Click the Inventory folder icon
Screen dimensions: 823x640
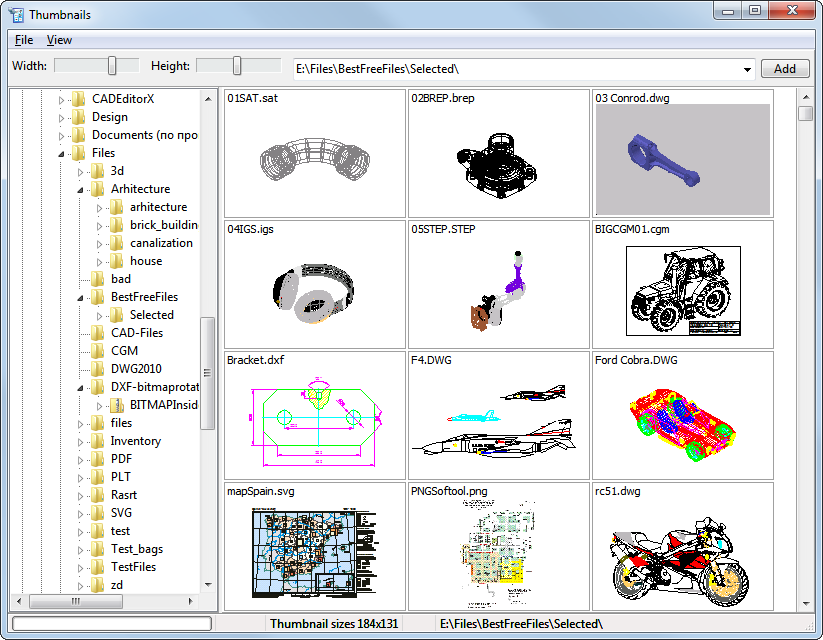pos(97,441)
